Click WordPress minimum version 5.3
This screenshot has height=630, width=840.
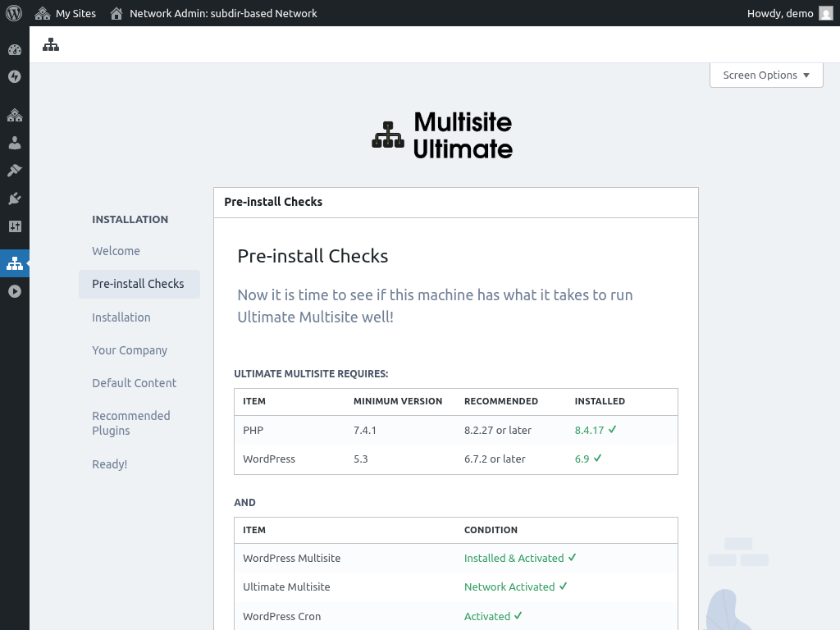(x=361, y=459)
